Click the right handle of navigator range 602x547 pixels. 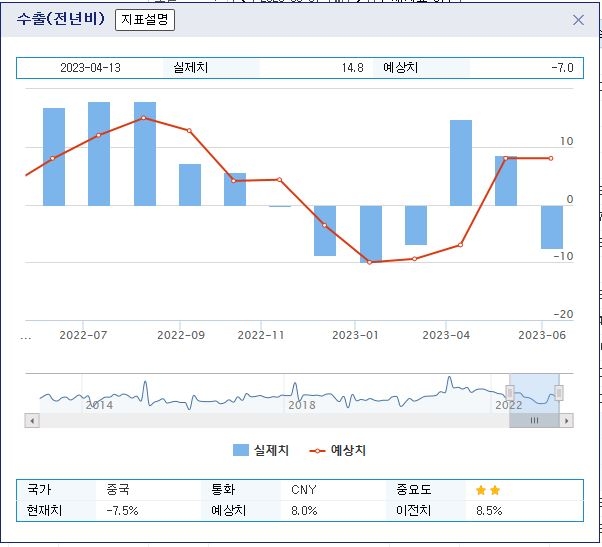(559, 393)
